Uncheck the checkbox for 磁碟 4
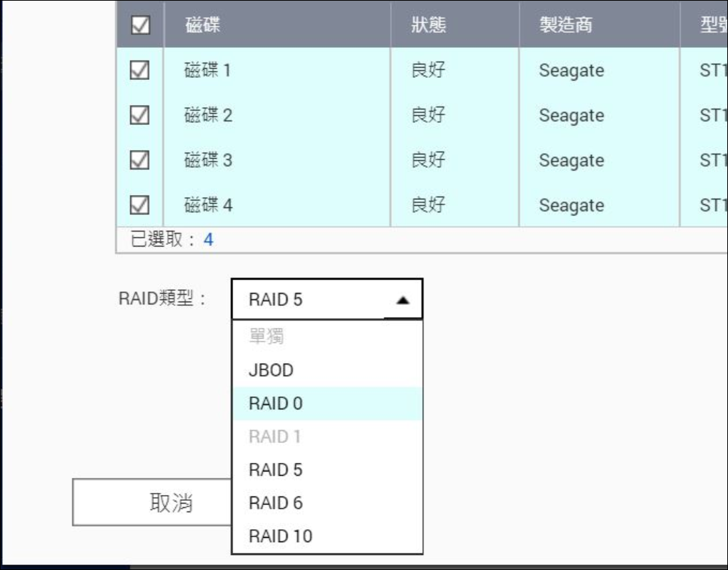Image resolution: width=728 pixels, height=570 pixels. tap(140, 205)
